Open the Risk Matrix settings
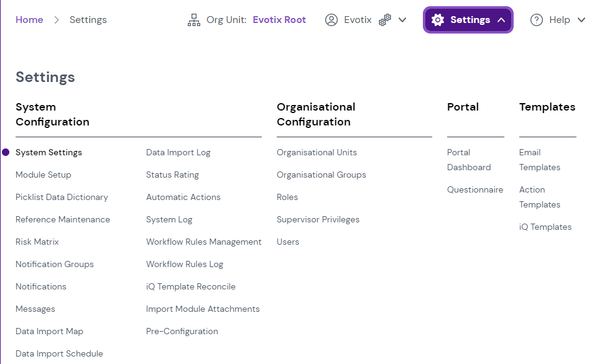The height and width of the screenshot is (364, 597). pyautogui.click(x=37, y=242)
